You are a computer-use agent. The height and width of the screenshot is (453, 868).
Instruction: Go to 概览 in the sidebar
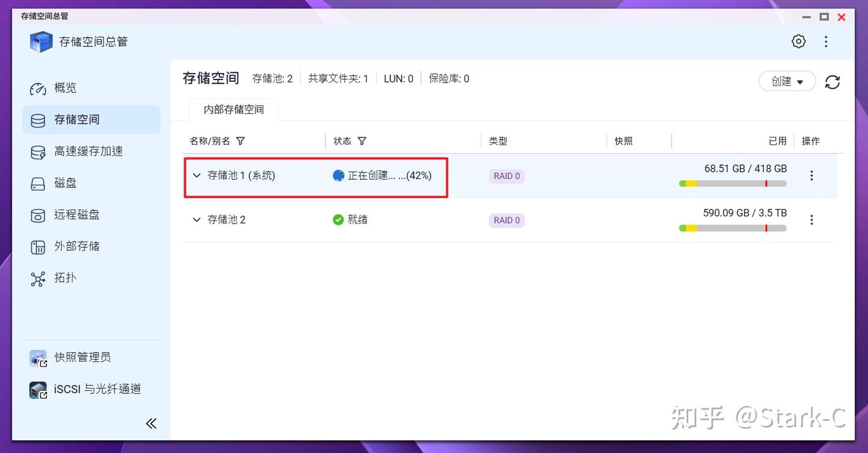click(92, 88)
